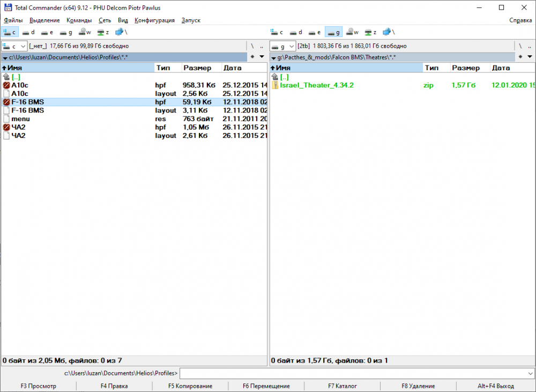Screen dimensions: 536x392
Task: Open network neighborhood icon in left drive bar
Action: [120, 32]
